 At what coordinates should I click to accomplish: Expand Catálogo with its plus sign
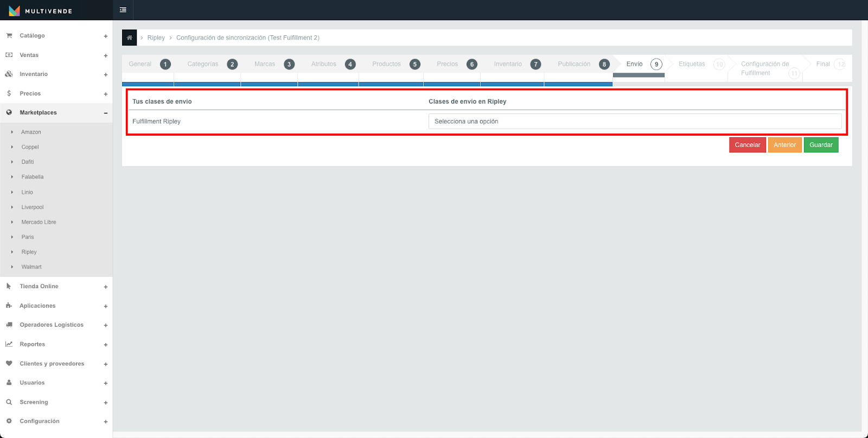106,36
